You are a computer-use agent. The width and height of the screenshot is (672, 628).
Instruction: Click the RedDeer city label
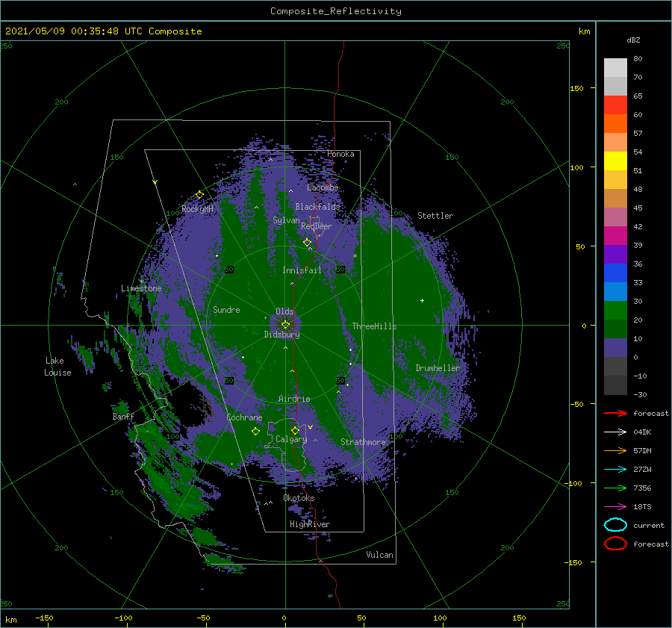tap(317, 226)
